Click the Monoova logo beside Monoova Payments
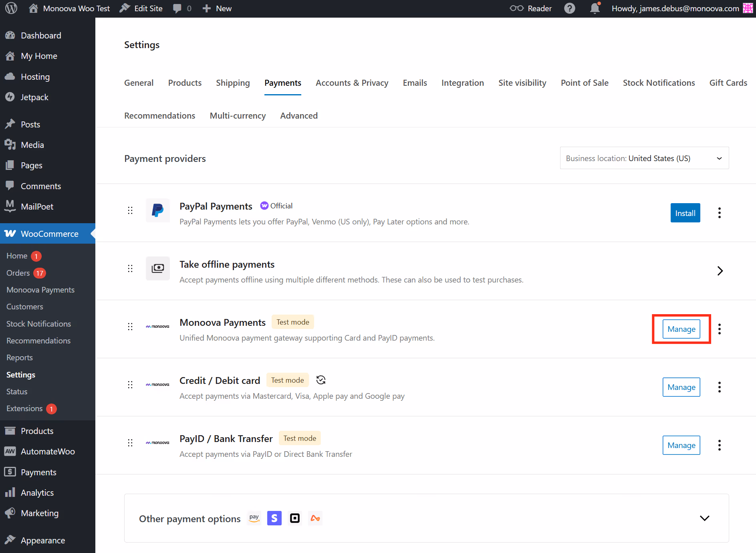This screenshot has height=553, width=756. [158, 327]
